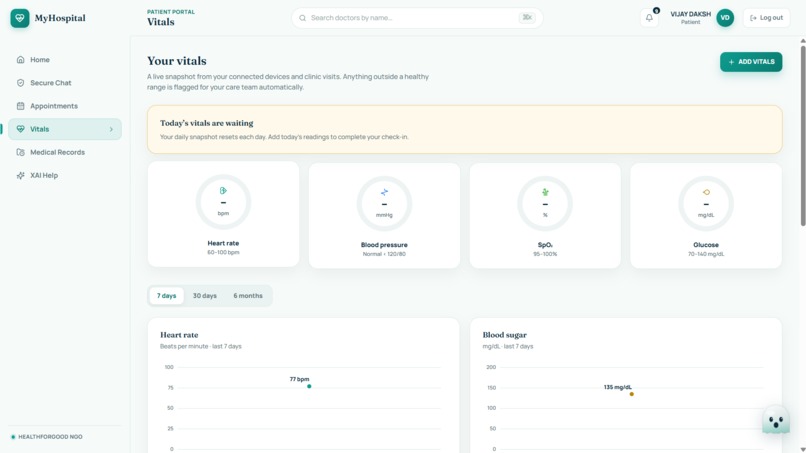The height and width of the screenshot is (453, 806).
Task: Click the 70-140 mg/dL range text
Action: 706,254
